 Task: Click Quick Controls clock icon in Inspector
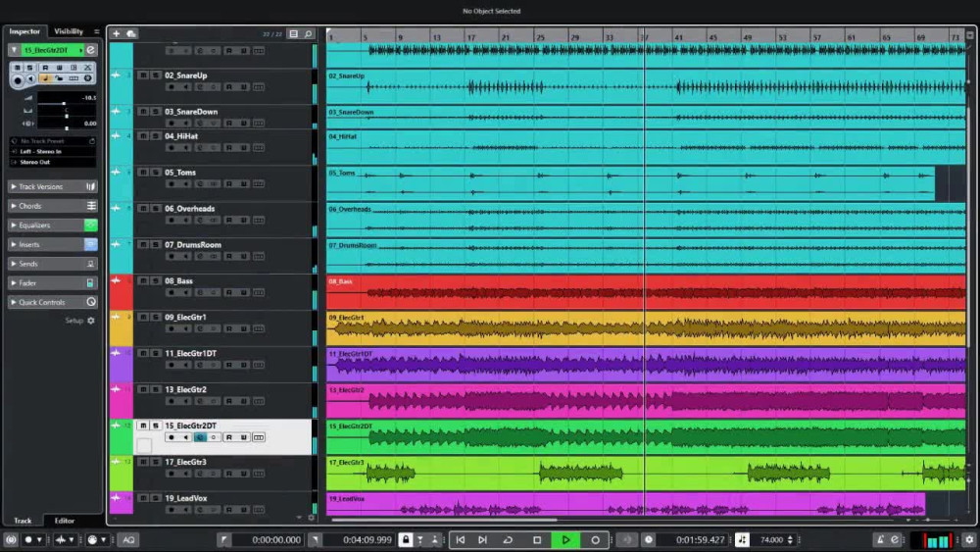(91, 302)
